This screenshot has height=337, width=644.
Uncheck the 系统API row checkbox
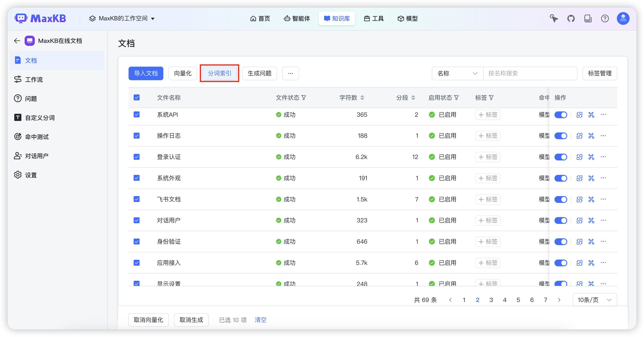pos(137,115)
